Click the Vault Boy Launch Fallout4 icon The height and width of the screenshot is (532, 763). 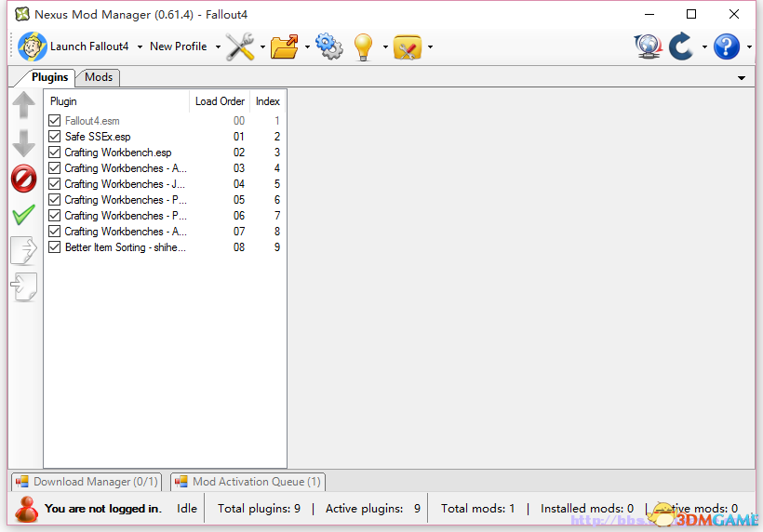[x=33, y=47]
